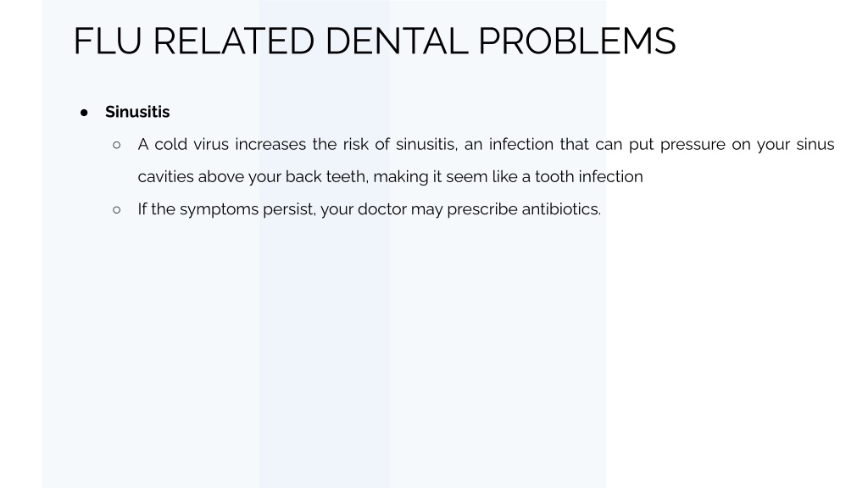Click the word 'antibiotics' in last bullet
Image resolution: width=868 pixels, height=488 pixels.
click(x=561, y=209)
